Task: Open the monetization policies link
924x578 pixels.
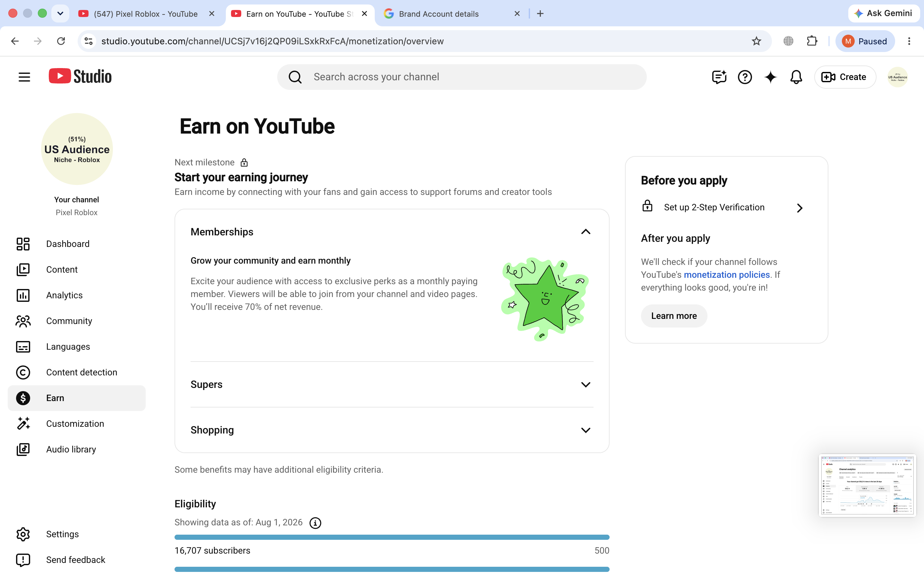Action: pos(727,275)
